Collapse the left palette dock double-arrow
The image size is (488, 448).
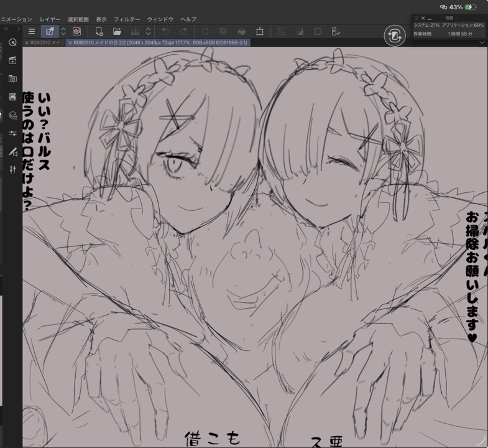(x=6, y=29)
